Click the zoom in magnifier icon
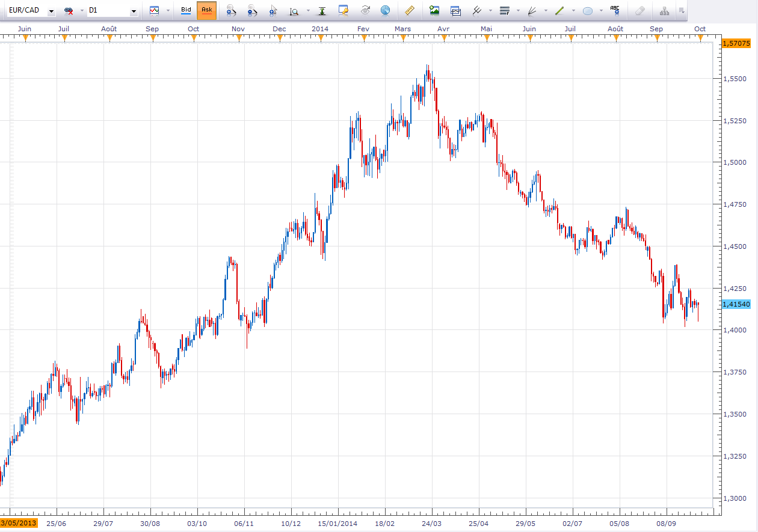The image size is (758, 532). pos(231,11)
